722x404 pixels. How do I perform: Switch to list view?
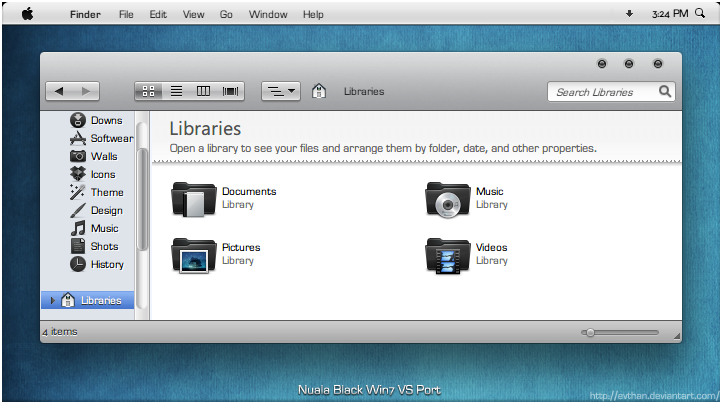[x=176, y=91]
